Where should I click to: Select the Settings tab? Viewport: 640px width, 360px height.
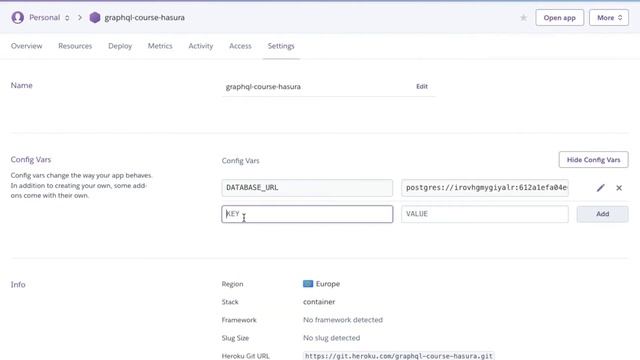(x=281, y=46)
